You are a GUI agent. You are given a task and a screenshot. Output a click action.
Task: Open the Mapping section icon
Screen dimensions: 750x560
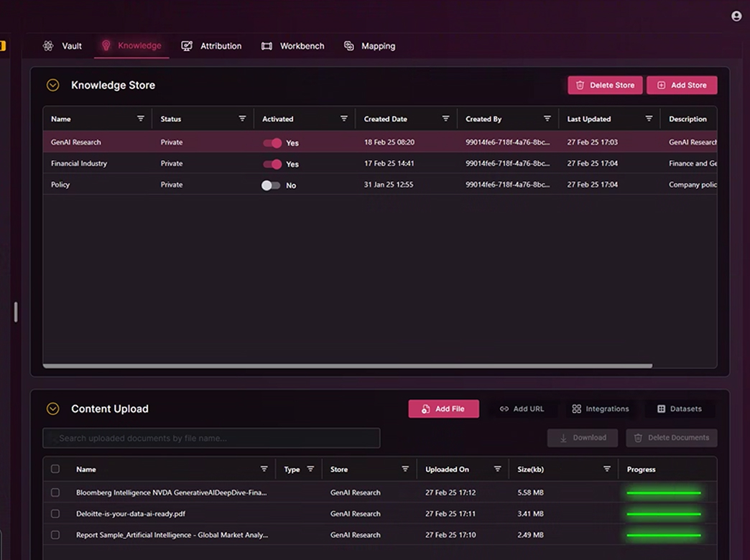click(x=348, y=45)
